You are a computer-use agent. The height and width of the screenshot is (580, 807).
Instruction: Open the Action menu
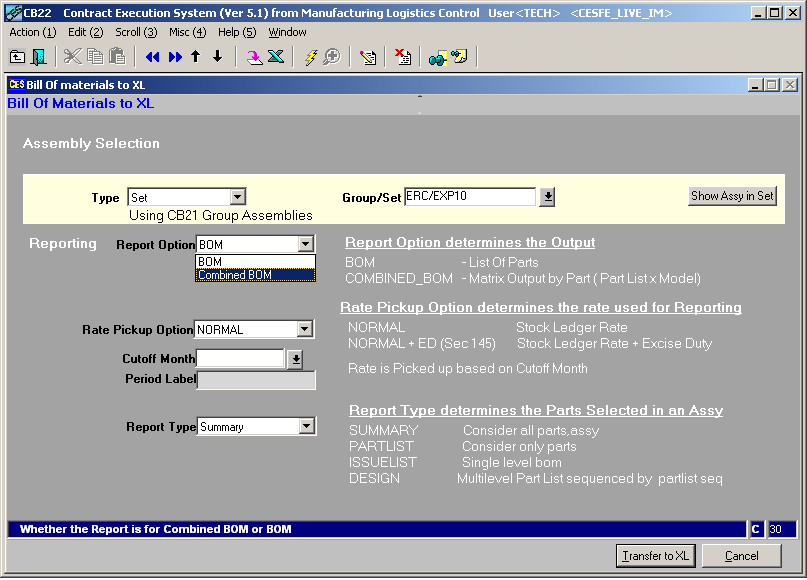32,32
